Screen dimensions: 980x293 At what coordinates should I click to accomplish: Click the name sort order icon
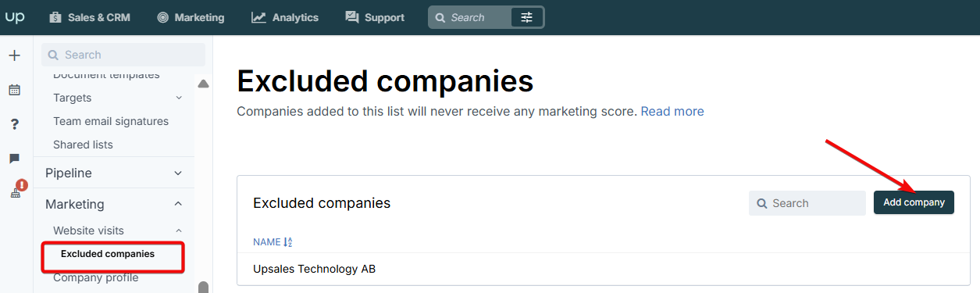click(287, 242)
